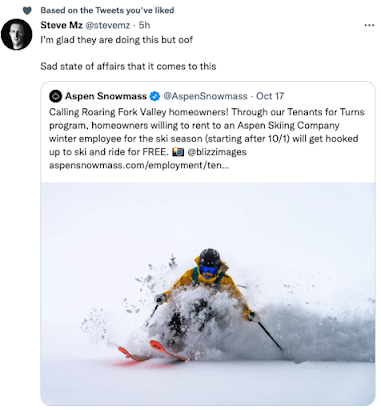Click the heart icon beside recommendation label

click(x=27, y=11)
